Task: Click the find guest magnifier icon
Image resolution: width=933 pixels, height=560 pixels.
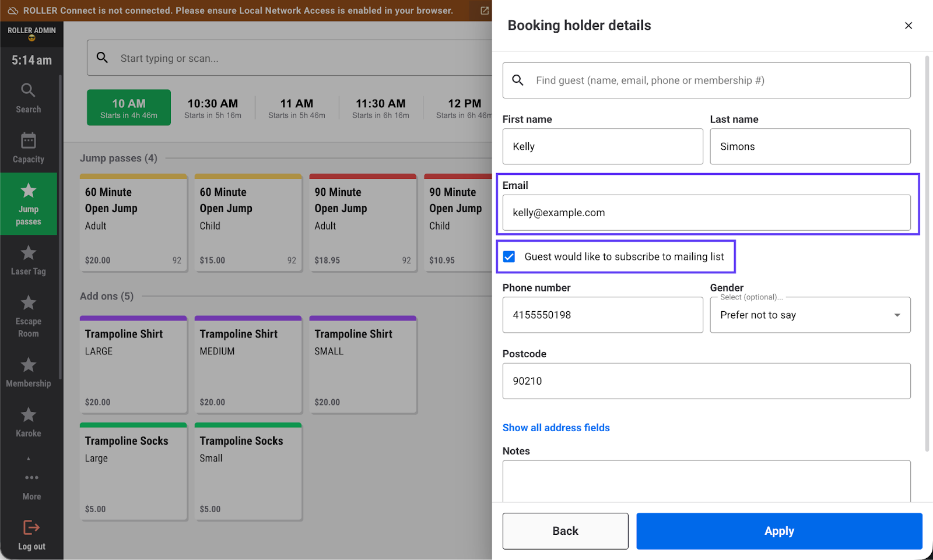Action: click(518, 80)
